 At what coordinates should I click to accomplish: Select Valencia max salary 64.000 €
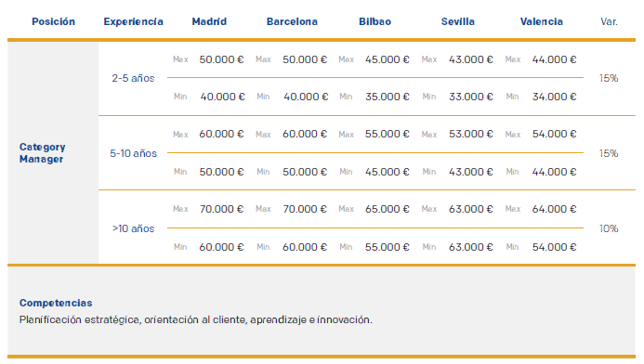pos(554,209)
